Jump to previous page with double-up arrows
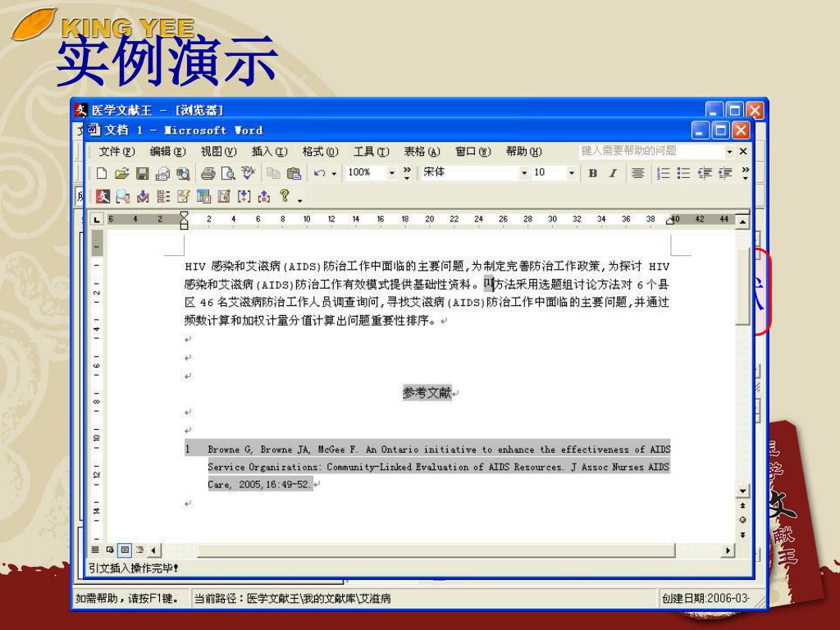This screenshot has width=840, height=630. point(742,505)
